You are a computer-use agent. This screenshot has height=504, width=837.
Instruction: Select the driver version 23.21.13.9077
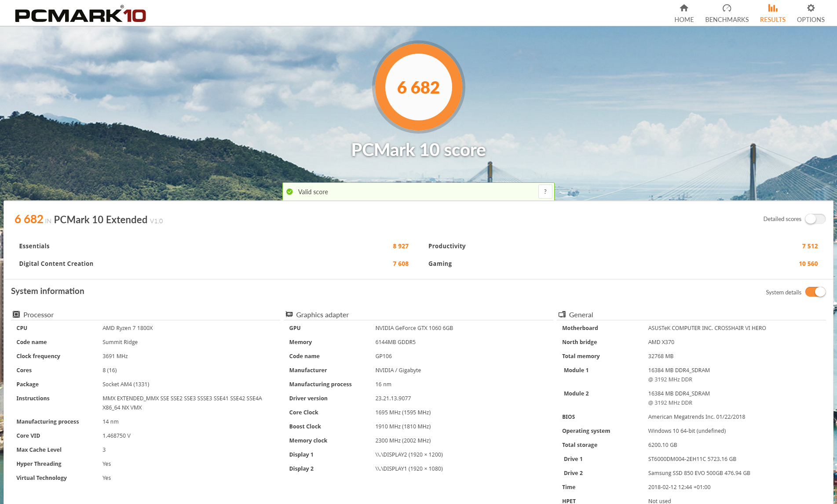393,399
